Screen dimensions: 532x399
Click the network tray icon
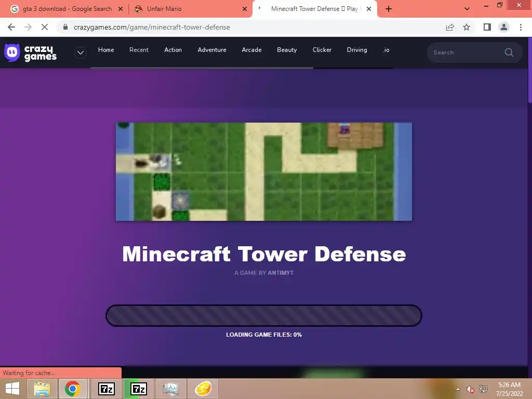point(483,389)
